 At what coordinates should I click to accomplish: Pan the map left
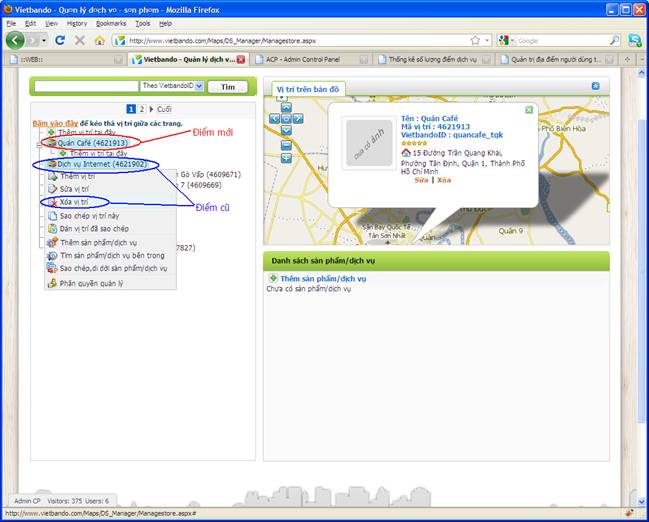click(274, 119)
